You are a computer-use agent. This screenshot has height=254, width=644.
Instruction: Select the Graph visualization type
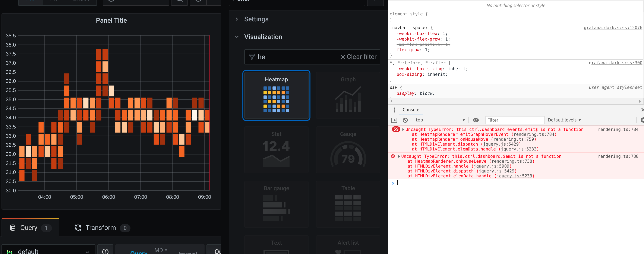[348, 96]
